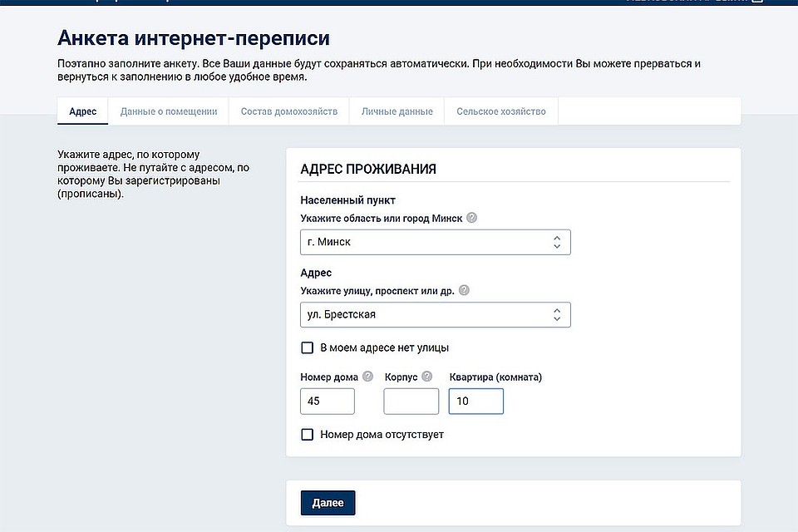Viewport: 798px width, 532px height.
Task: Show help tooltip for Корпус
Action: [x=427, y=377]
